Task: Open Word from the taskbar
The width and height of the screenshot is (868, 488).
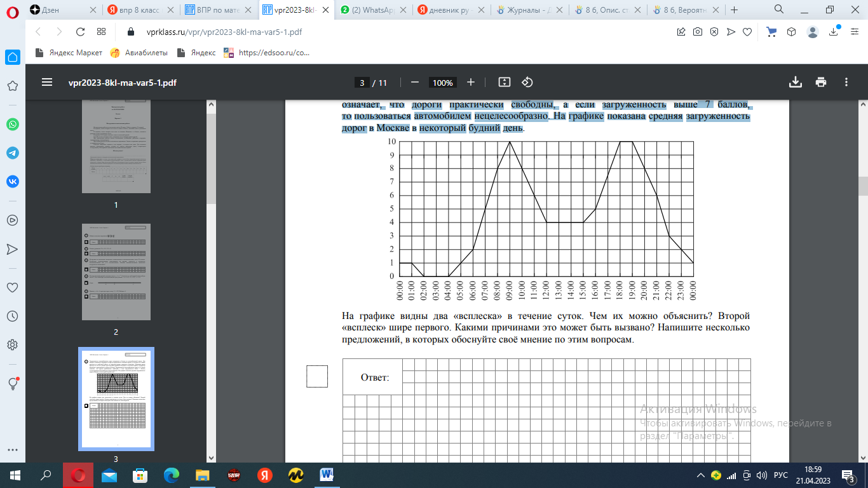Action: tap(327, 475)
